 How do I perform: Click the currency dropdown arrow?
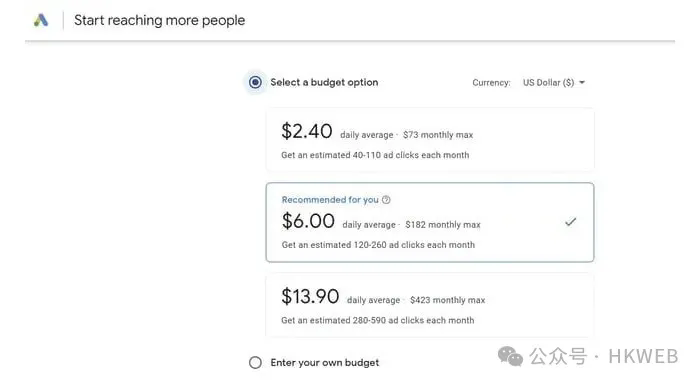point(582,83)
